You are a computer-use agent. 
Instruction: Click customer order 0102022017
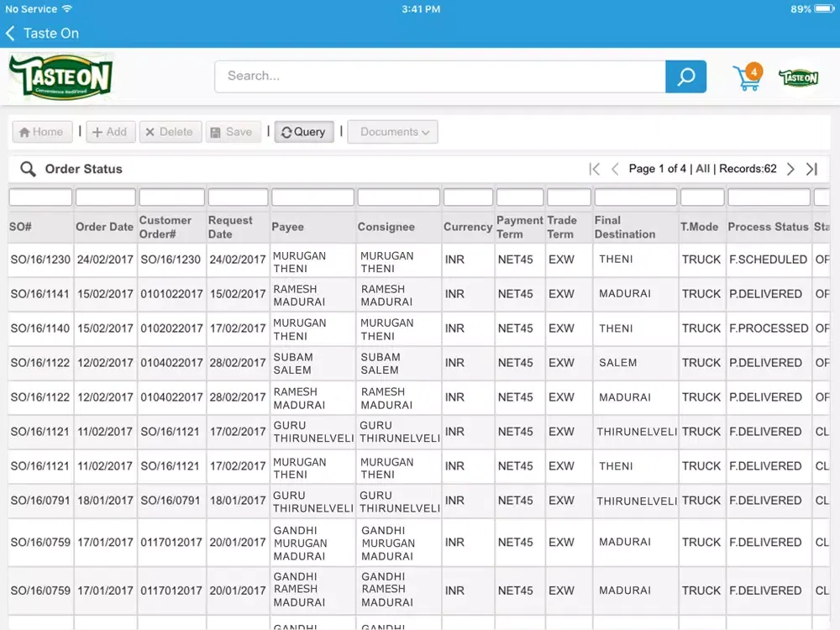(x=171, y=328)
